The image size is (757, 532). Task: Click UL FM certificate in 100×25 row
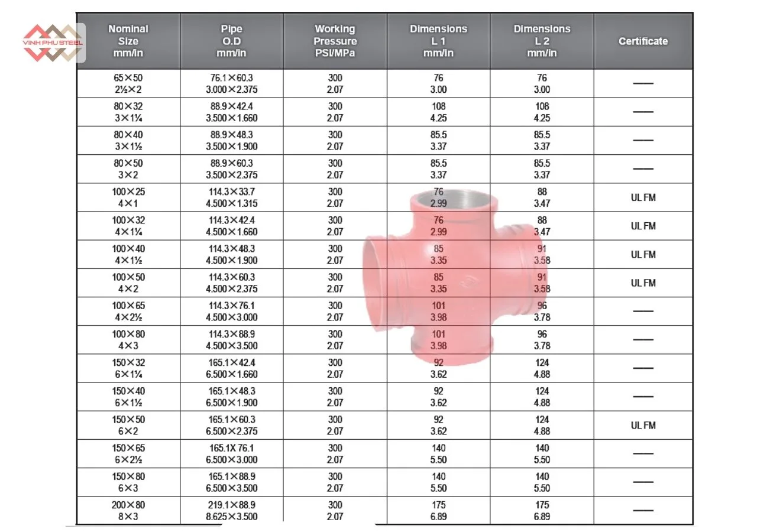click(643, 197)
